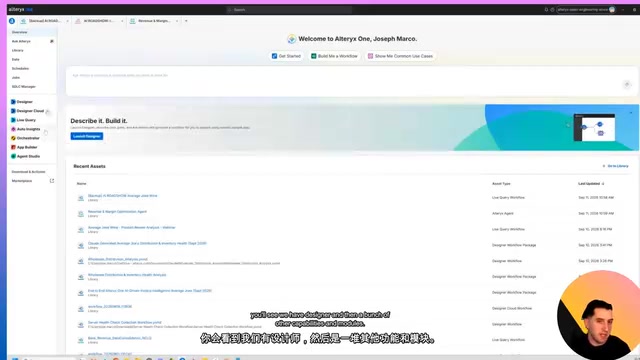This screenshot has width=640, height=360.
Task: Click Build Me a Workflow button
Action: 334,56
